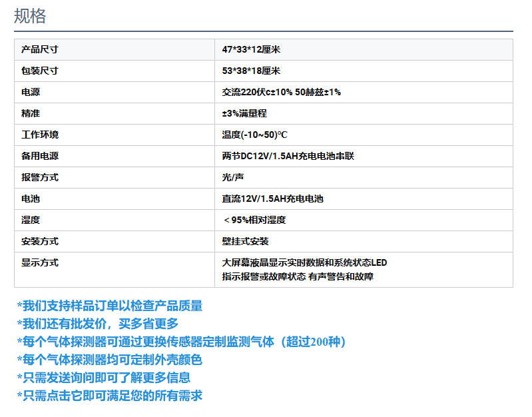Click the 备用电源 row label
Viewport: 532px width, 417px height.
(x=39, y=156)
